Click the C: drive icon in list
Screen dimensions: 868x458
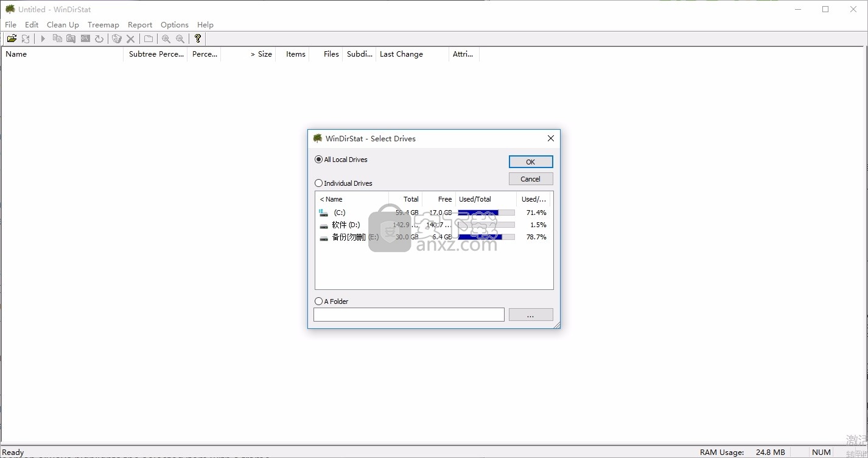[x=324, y=213]
